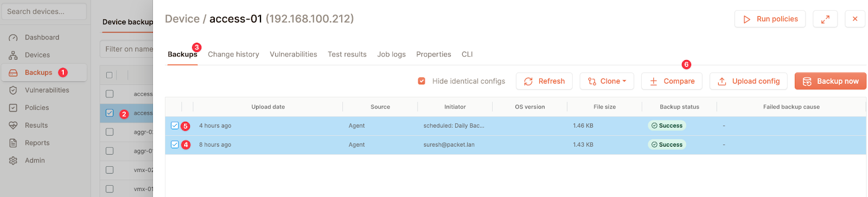The height and width of the screenshot is (197, 868).
Task: Select the Vulnerabilities shield icon in sidebar
Action: click(x=14, y=90)
